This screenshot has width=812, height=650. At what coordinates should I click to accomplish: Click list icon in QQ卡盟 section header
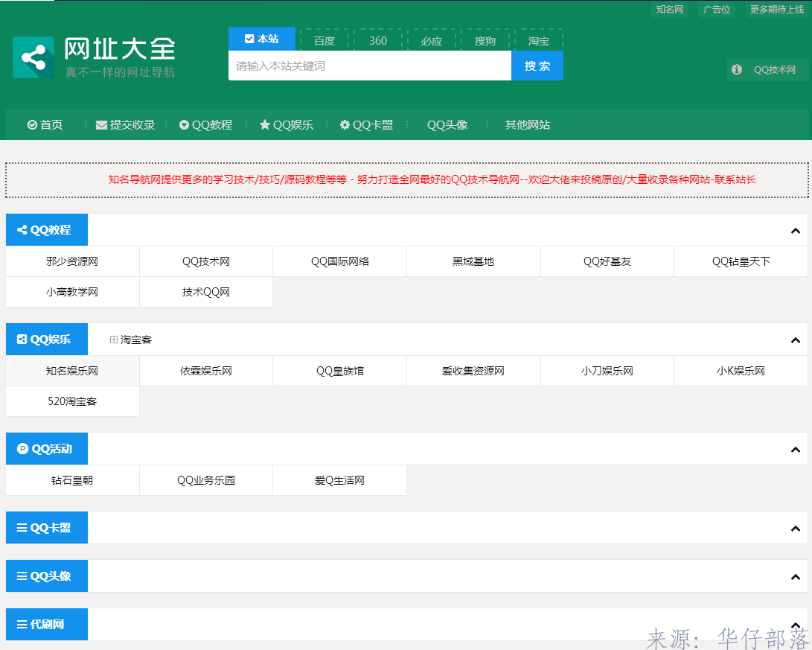(22, 528)
